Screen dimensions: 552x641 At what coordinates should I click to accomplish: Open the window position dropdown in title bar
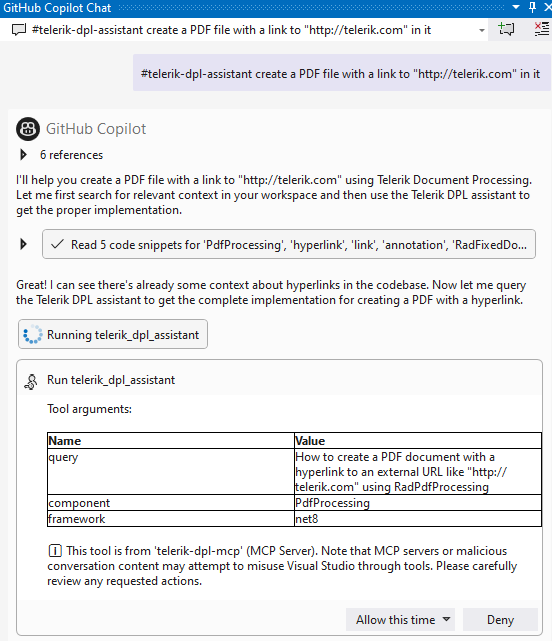[x=516, y=7]
